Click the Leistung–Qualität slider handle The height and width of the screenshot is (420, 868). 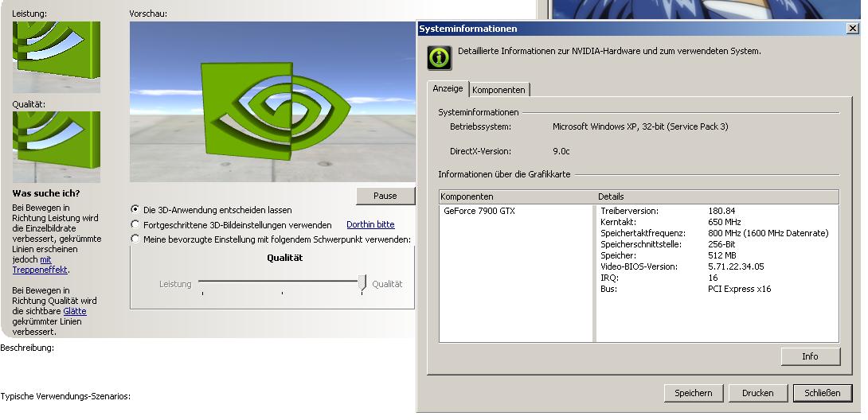(x=362, y=283)
